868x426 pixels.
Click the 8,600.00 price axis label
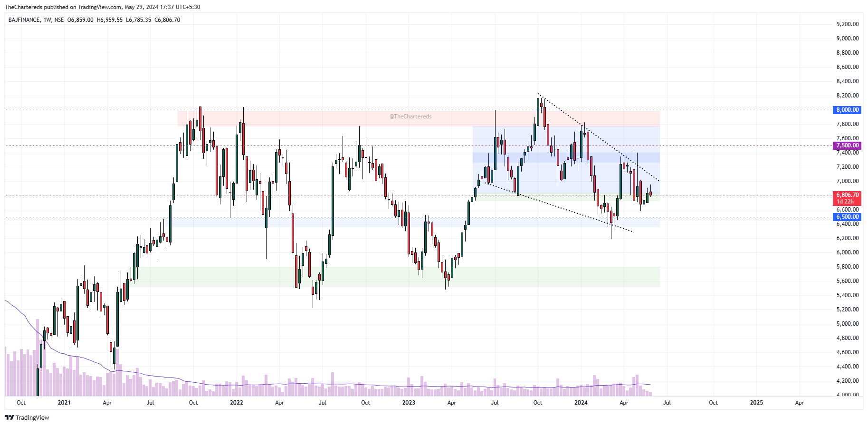pyautogui.click(x=848, y=67)
